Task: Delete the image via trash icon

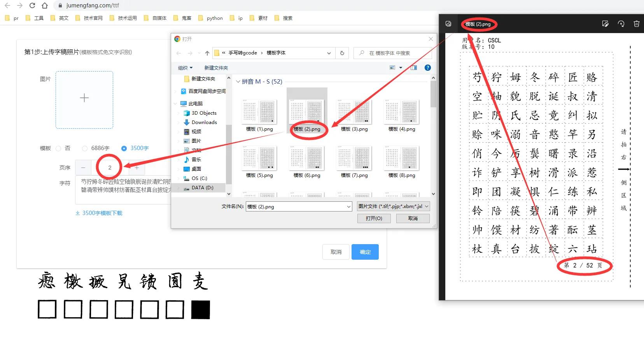Action: click(x=636, y=24)
